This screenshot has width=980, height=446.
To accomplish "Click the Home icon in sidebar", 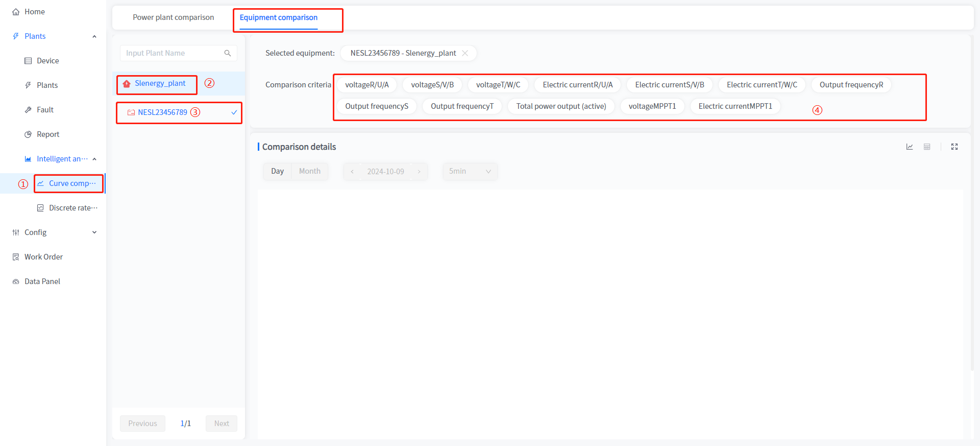I will (16, 12).
